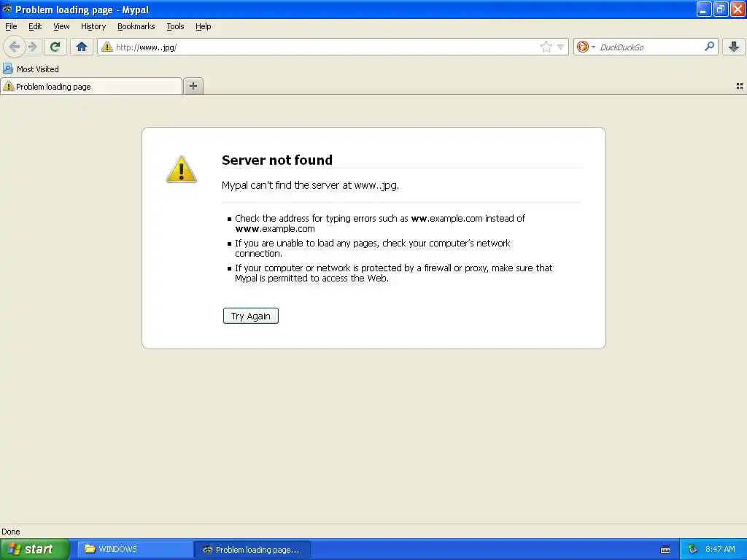The width and height of the screenshot is (747, 560).
Task: Select the Problem loading page tab
Action: [x=91, y=86]
